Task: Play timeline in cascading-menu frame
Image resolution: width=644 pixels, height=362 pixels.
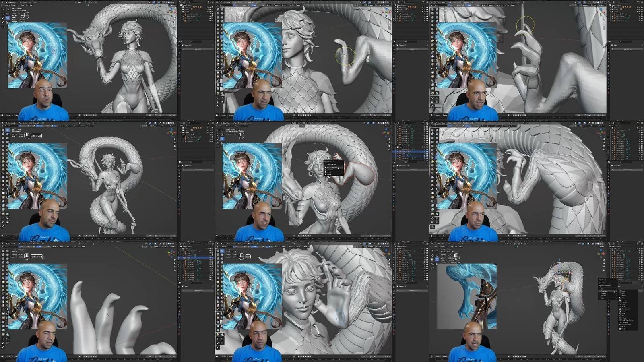Action: click(x=520, y=356)
